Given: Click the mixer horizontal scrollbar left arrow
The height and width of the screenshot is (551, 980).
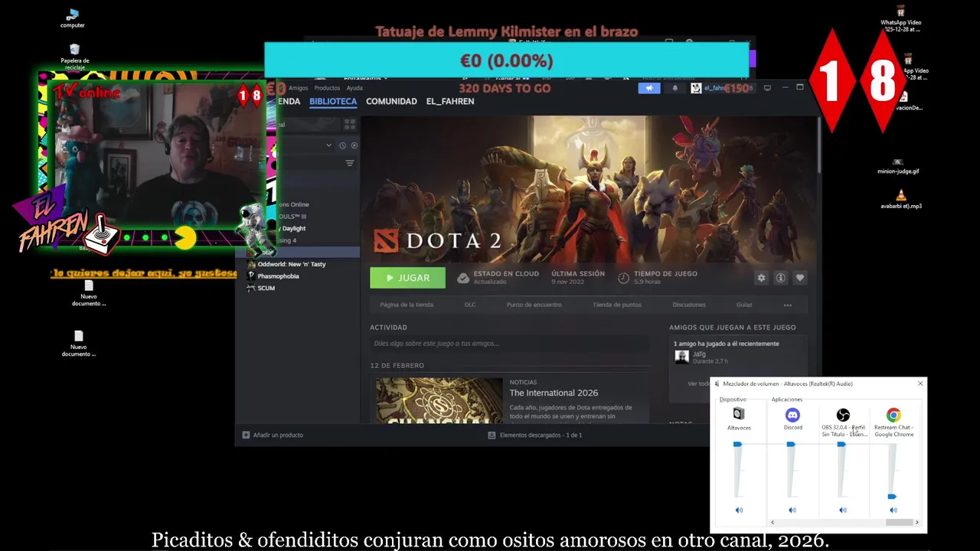Looking at the screenshot, I should tap(772, 523).
